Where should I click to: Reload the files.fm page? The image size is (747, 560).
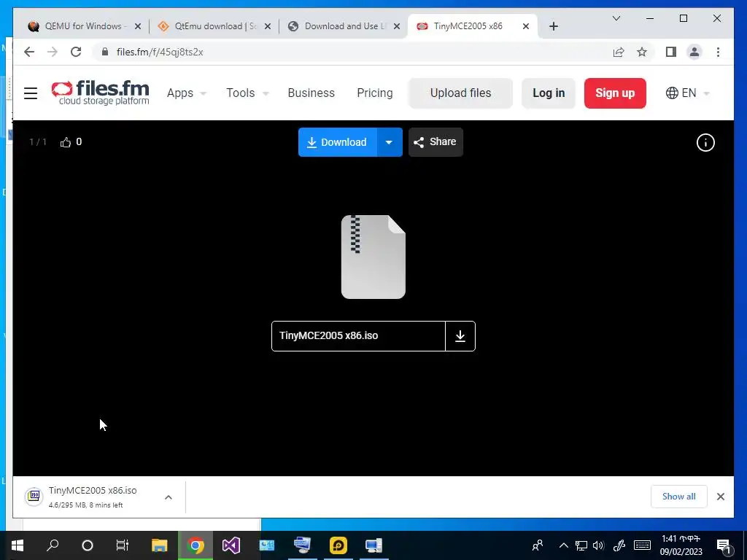[x=76, y=52]
